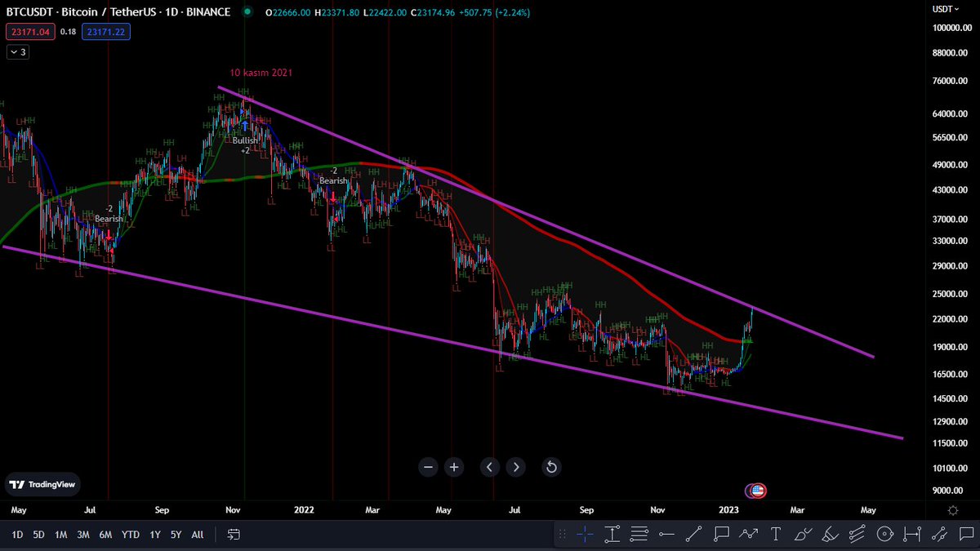The image size is (980, 551).
Task: Grab the drawing toolbar drag handle
Action: tap(562, 535)
